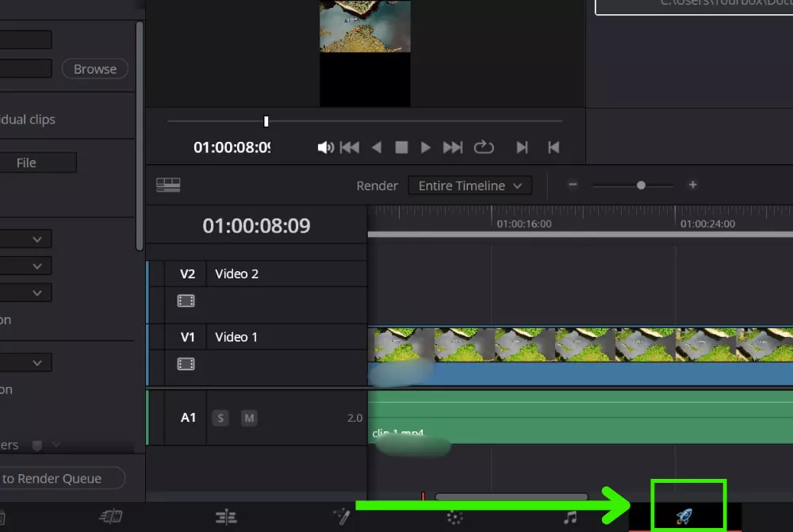Open the Render range Entire Timeline dropdown
793x532 pixels.
pos(469,186)
